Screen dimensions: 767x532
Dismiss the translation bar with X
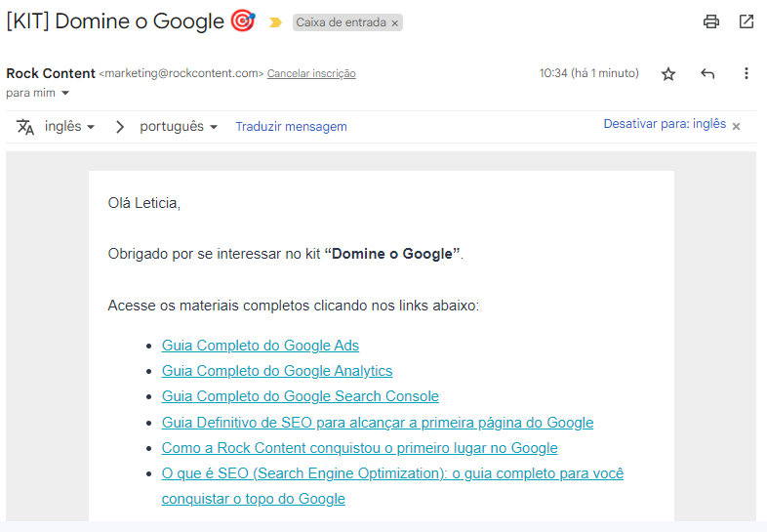737,126
